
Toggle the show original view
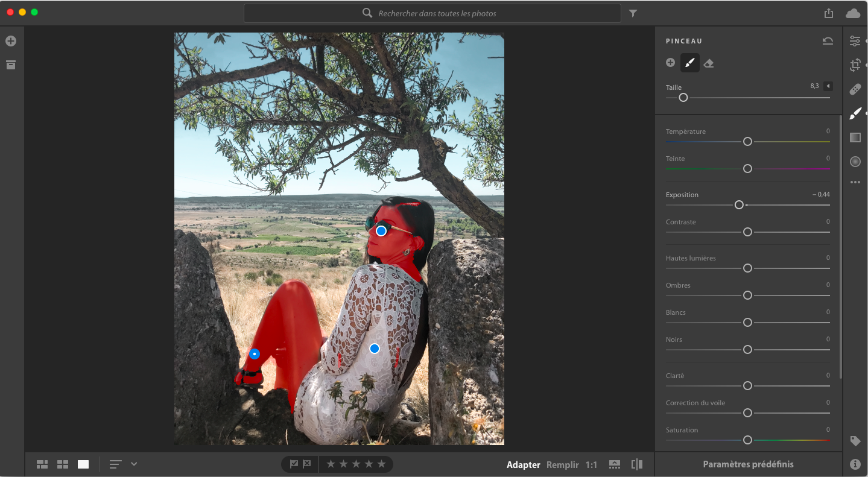pos(636,464)
